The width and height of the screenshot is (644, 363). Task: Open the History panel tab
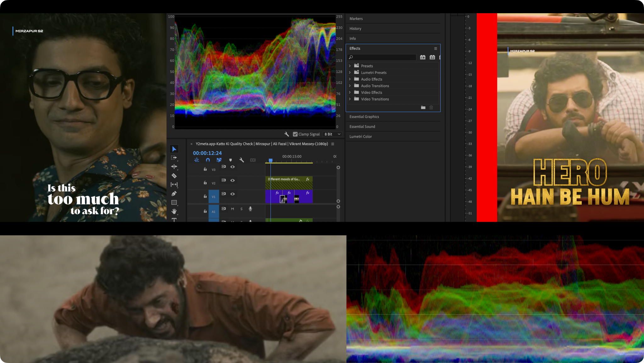tap(355, 29)
